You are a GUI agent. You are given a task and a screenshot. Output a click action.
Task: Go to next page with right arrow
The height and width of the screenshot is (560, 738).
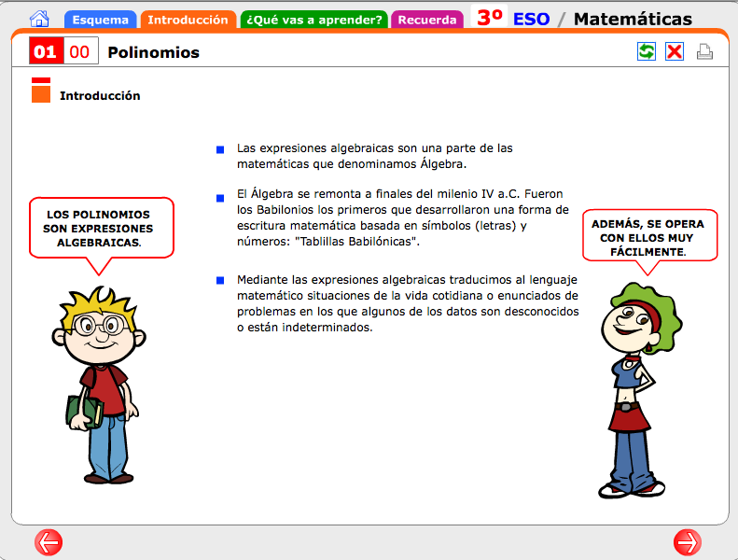[688, 542]
